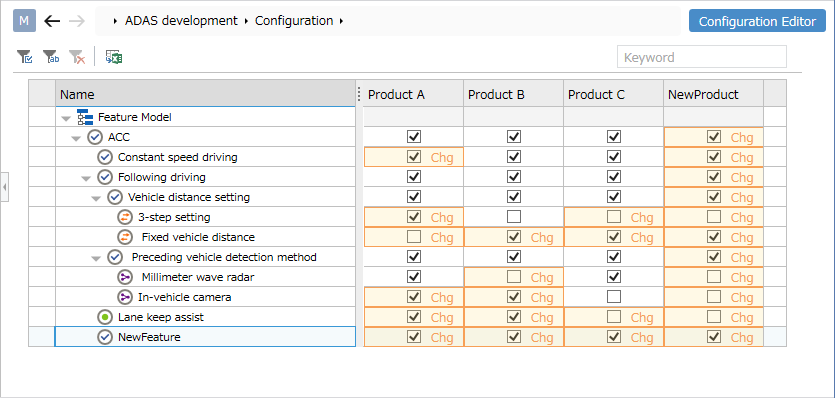Viewport: 835px width, 398px height.
Task: Collapse Preceding vehicle detection method node
Action: (x=96, y=258)
